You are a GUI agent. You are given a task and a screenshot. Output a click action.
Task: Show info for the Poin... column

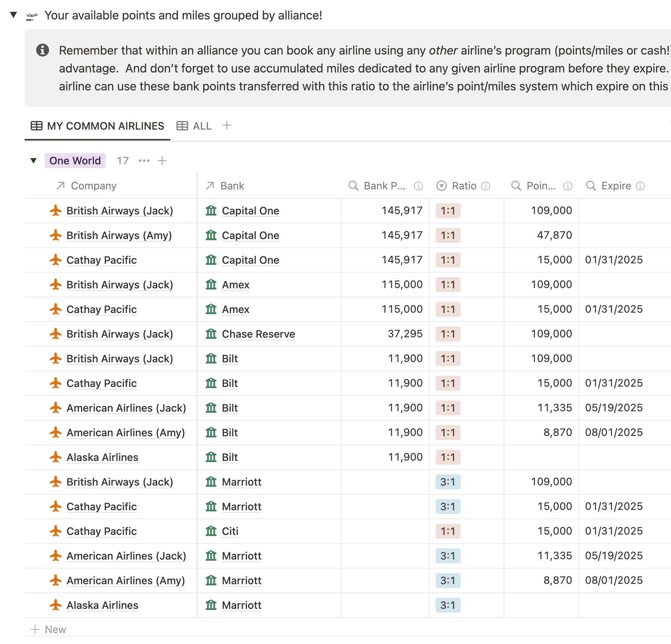click(x=568, y=186)
